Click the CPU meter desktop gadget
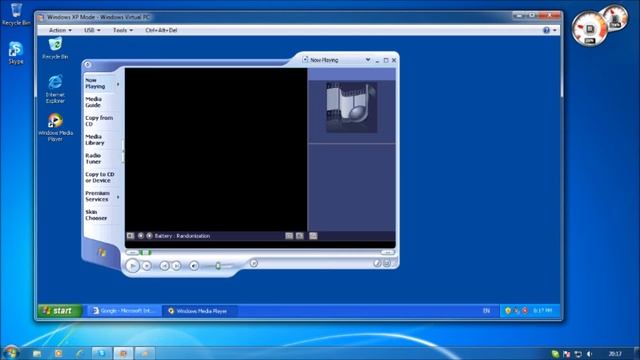The width and height of the screenshot is (640, 360). coord(590,29)
